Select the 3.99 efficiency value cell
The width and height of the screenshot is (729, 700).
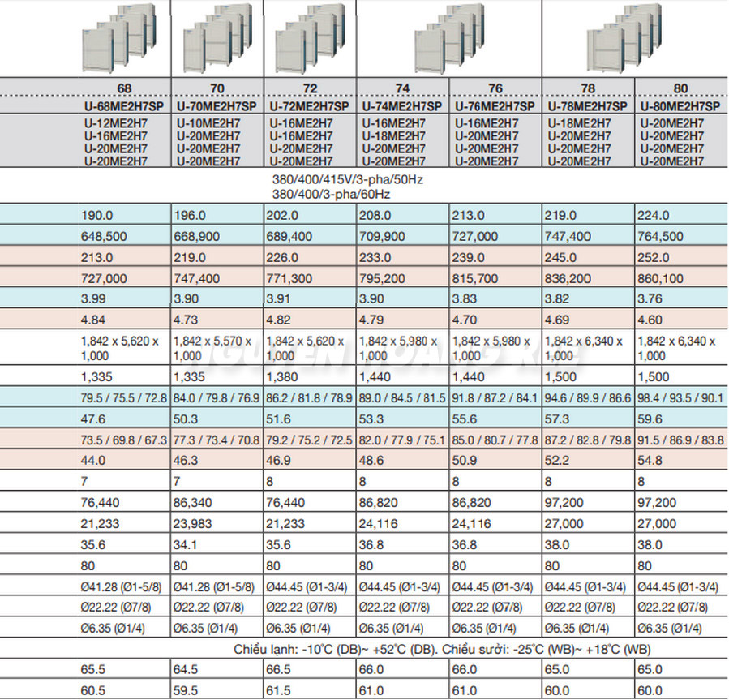click(125, 298)
